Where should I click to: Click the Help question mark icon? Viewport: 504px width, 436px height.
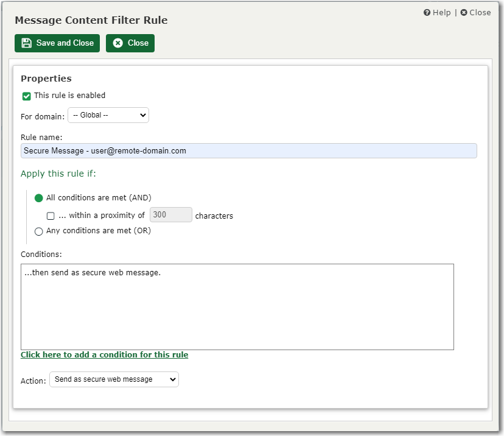pos(428,12)
